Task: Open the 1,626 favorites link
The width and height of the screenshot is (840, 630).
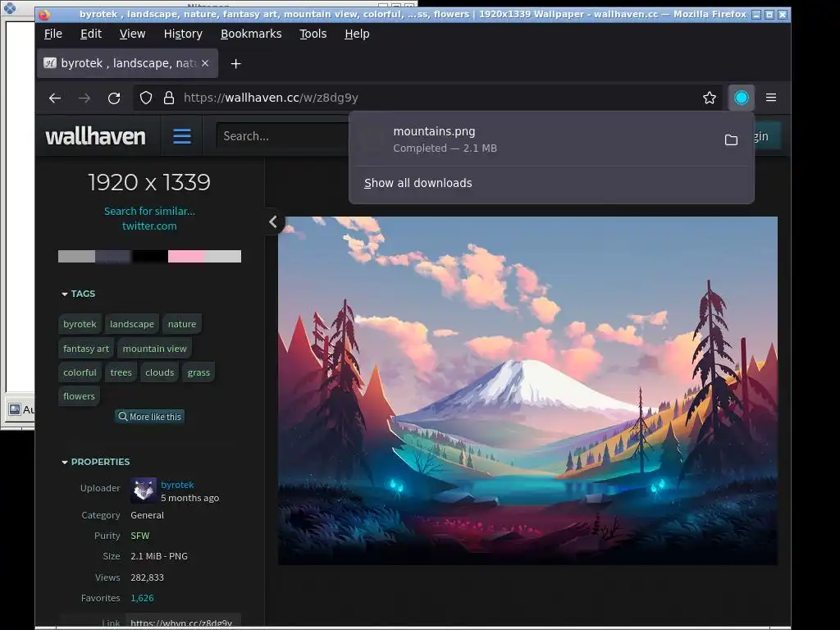Action: coord(142,598)
